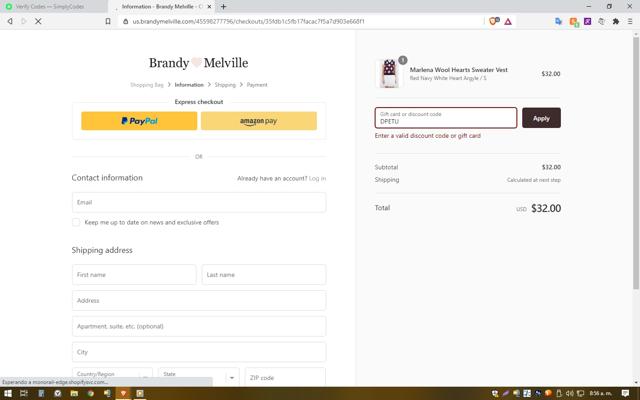The width and height of the screenshot is (640, 400).
Task: Click the Payment breadcrumb step
Action: pyautogui.click(x=257, y=85)
